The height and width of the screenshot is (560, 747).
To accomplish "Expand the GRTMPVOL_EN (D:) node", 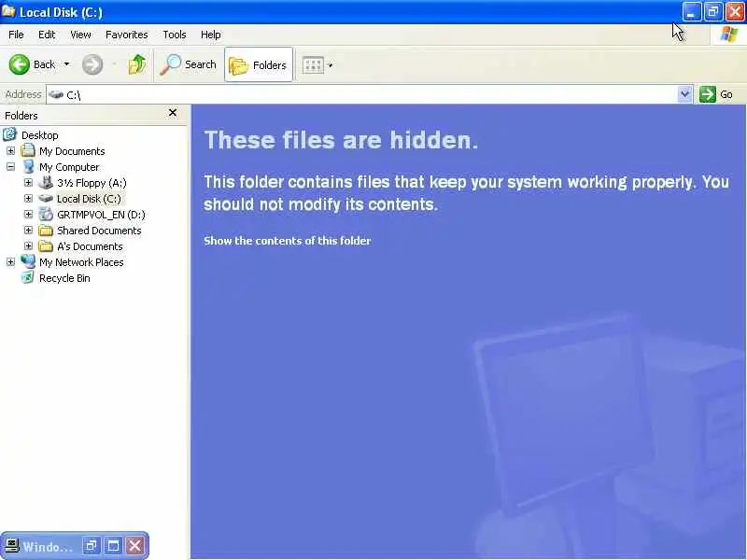I will pyautogui.click(x=29, y=215).
